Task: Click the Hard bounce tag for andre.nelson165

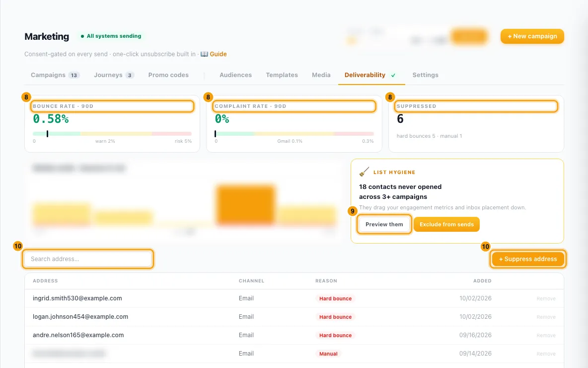Action: point(335,335)
